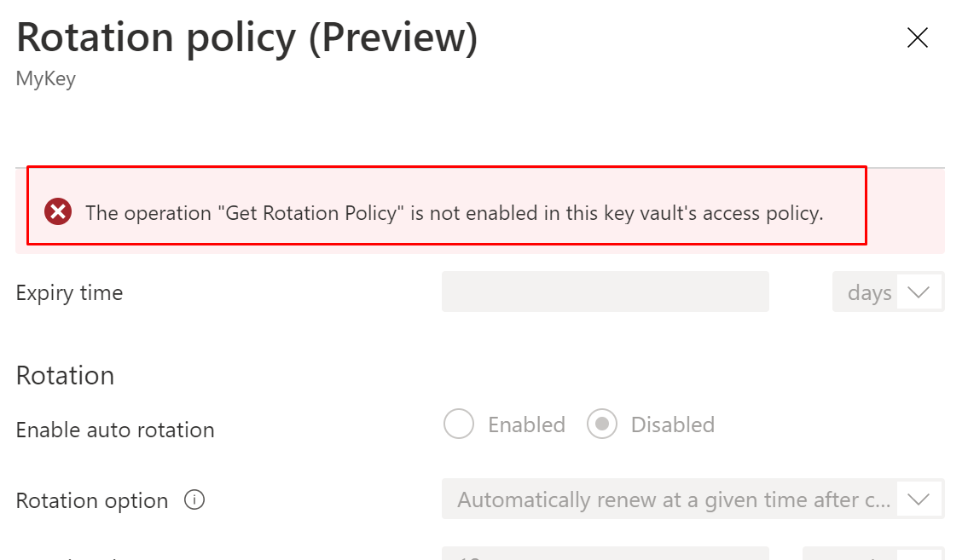Open the 'Automatically renew at a given time' dropdown

tap(674, 499)
